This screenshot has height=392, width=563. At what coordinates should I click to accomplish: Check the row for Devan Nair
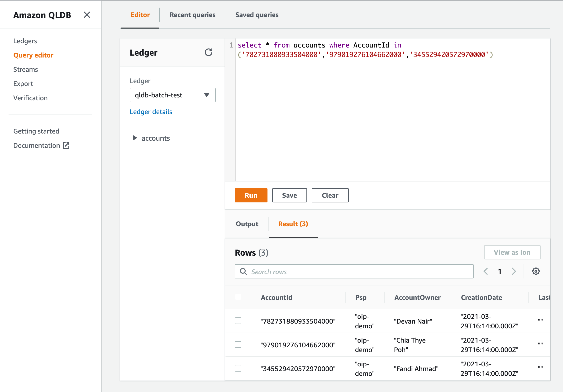point(238,321)
